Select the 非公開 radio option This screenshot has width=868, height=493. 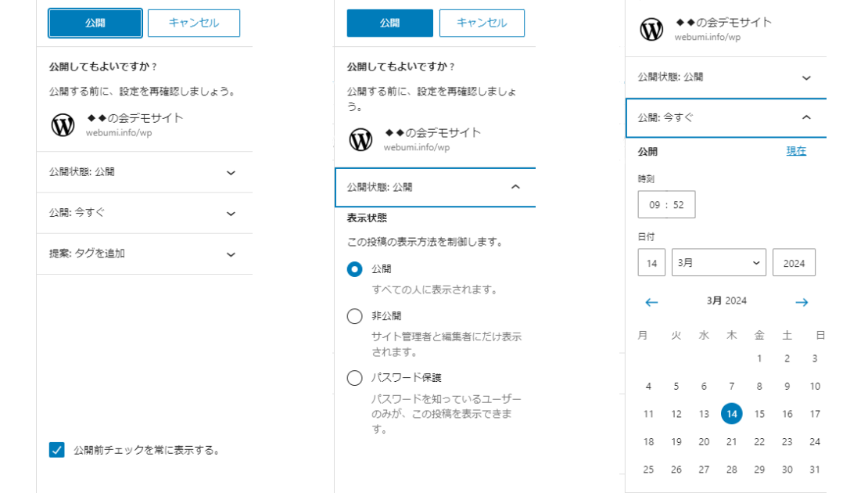(354, 316)
